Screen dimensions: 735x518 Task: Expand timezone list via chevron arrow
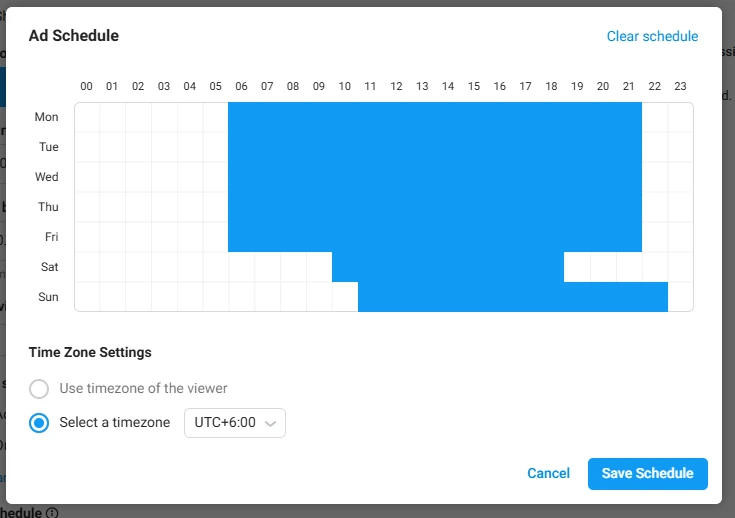click(270, 423)
